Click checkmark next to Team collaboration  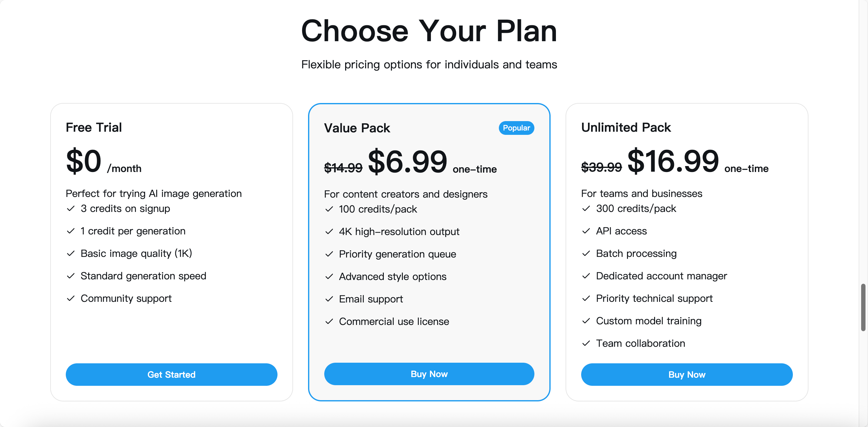pyautogui.click(x=586, y=343)
